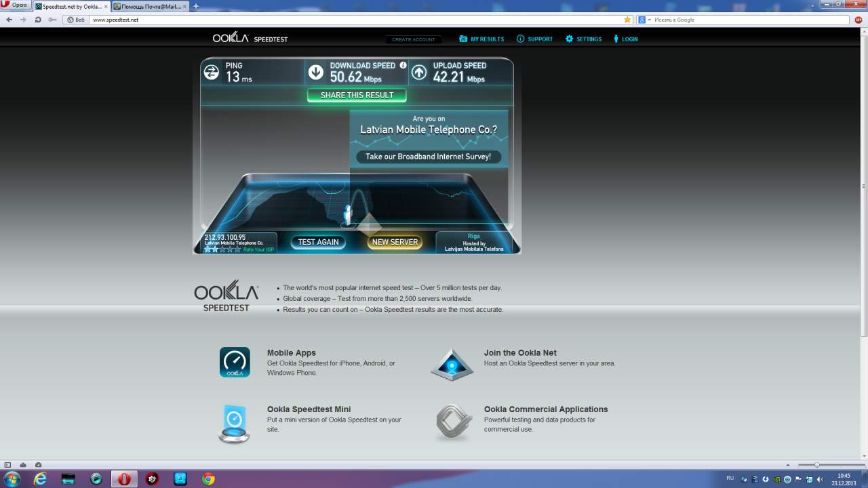Go back to the previous page
Image resolution: width=868 pixels, height=488 pixels.
pos(9,20)
